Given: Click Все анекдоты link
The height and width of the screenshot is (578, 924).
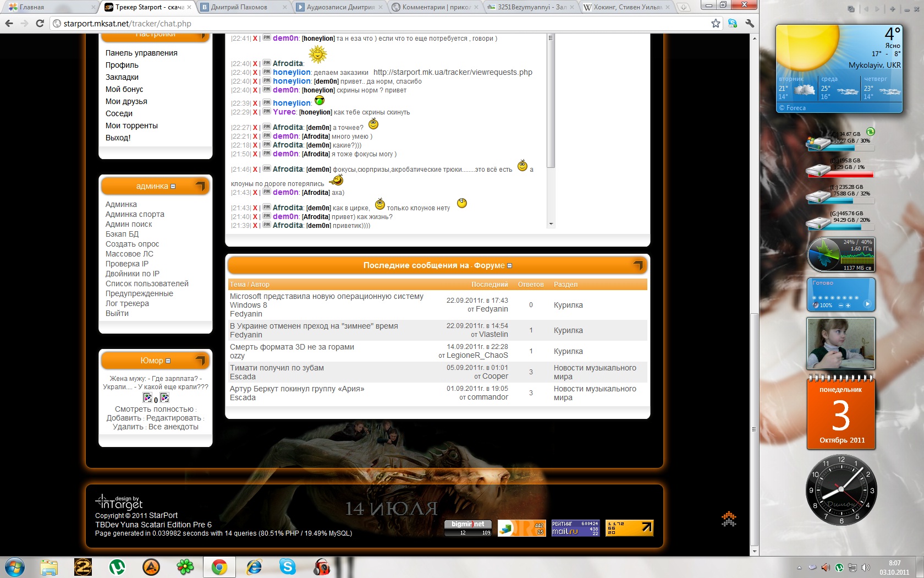Looking at the screenshot, I should click(173, 427).
